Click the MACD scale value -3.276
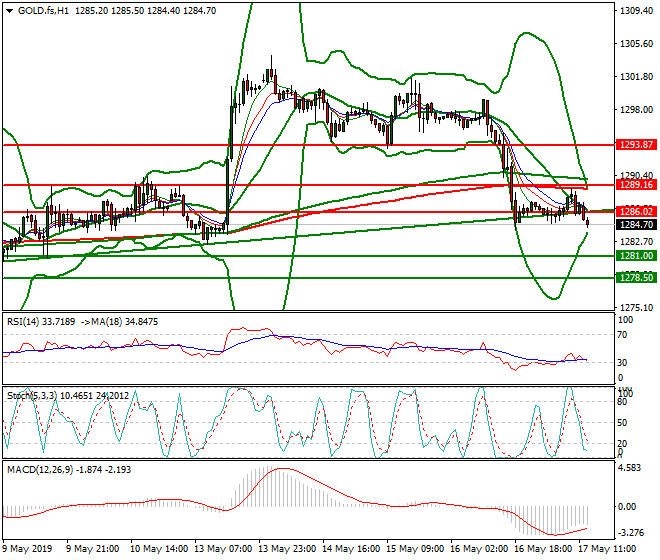 [631, 533]
